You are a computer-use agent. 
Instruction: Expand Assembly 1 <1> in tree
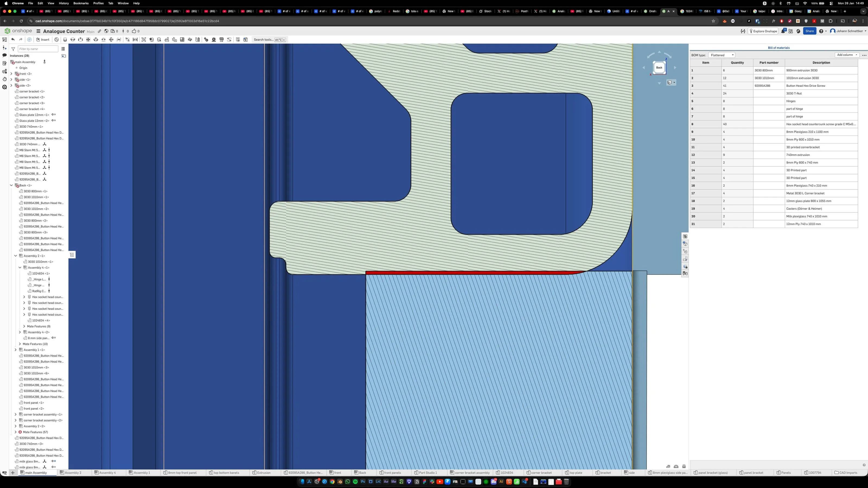15,349
